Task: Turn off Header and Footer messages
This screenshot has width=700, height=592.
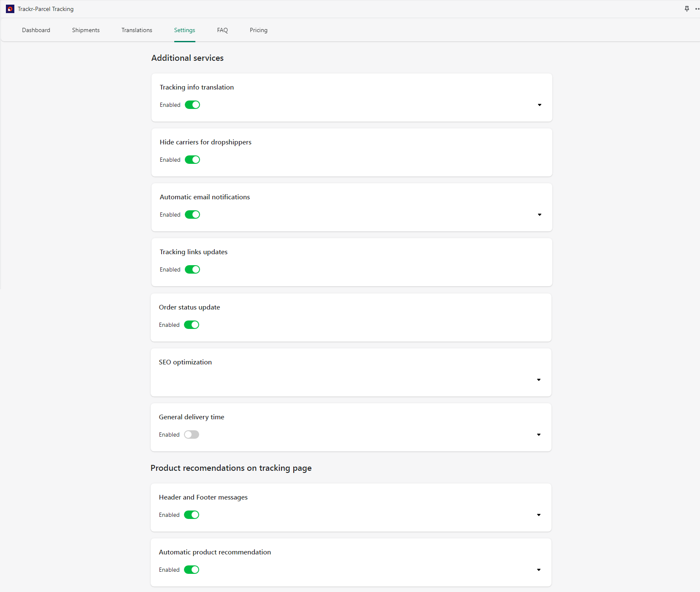Action: click(x=192, y=515)
